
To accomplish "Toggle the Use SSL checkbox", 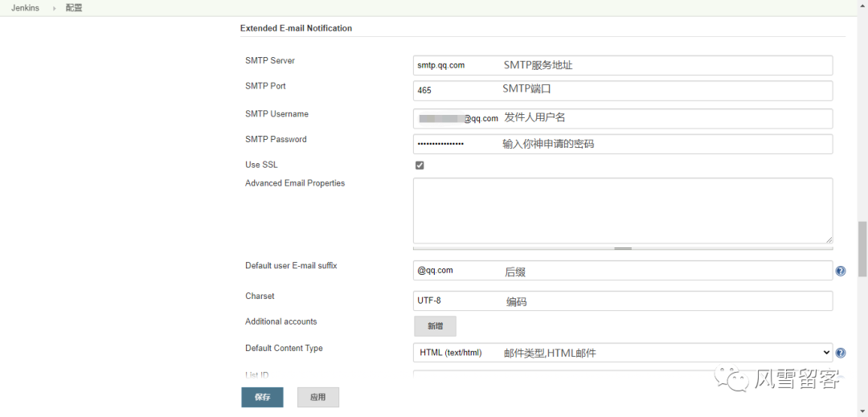I will click(x=420, y=166).
